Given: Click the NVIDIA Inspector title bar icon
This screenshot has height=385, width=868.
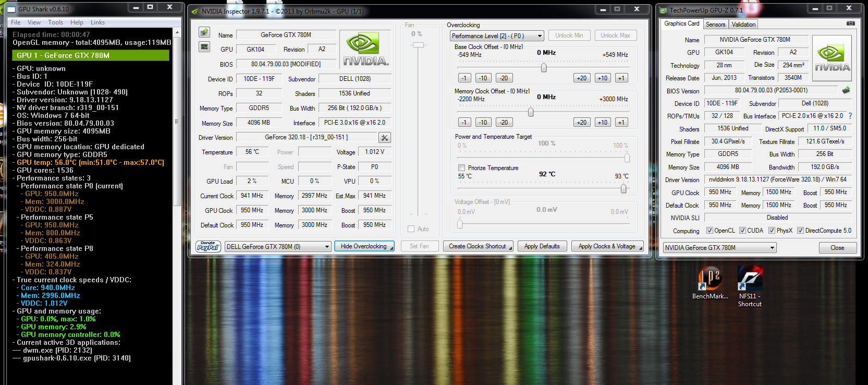Looking at the screenshot, I should click(195, 11).
